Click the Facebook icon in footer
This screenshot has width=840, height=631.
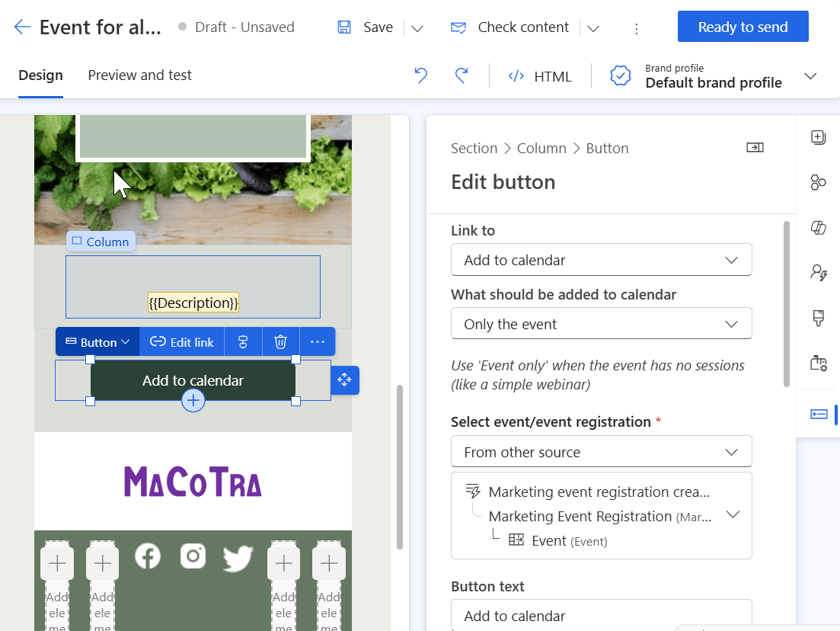pyautogui.click(x=148, y=556)
